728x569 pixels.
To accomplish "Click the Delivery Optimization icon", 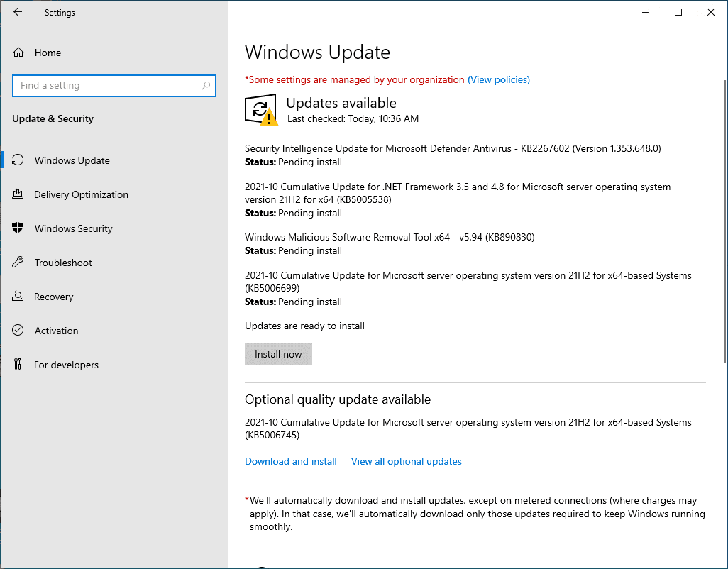I will pos(18,194).
